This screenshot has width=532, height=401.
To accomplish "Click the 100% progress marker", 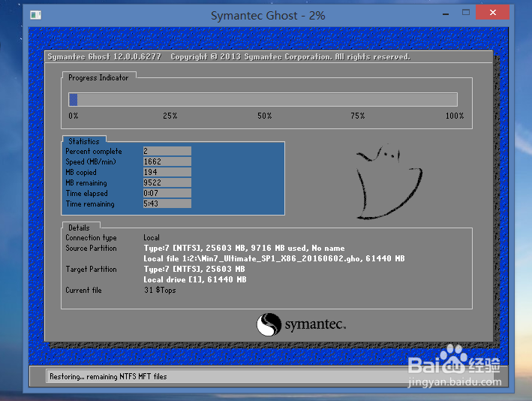I will (x=454, y=116).
